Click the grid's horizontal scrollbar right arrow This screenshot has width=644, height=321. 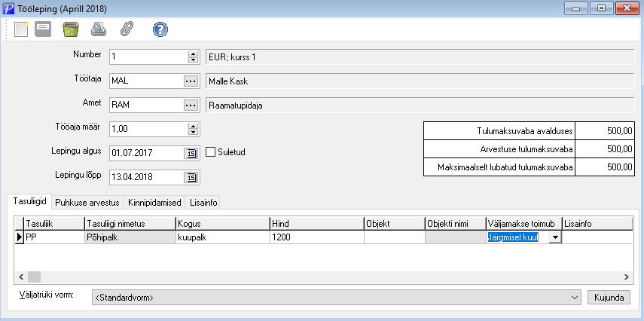(x=626, y=277)
